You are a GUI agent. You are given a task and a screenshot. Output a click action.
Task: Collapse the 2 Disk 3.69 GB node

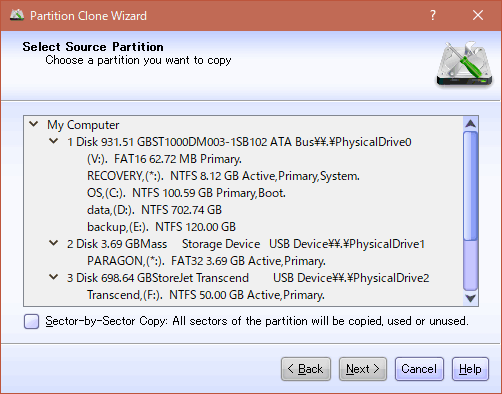53,243
